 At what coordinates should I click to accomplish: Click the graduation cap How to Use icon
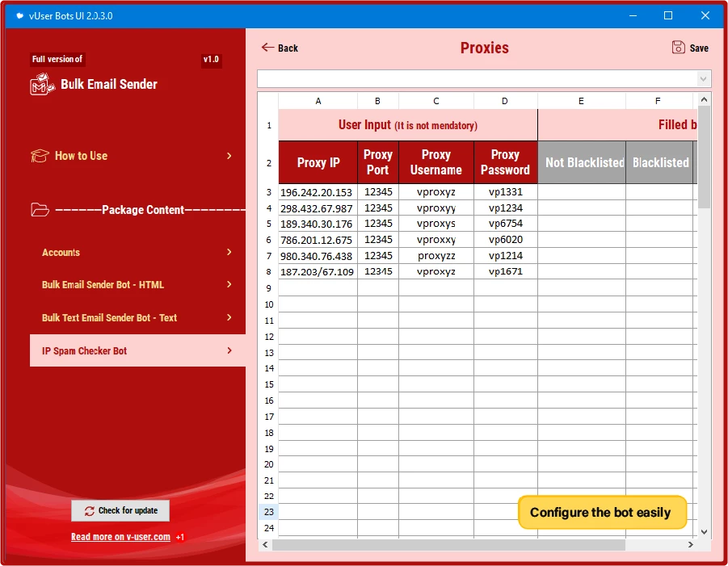[x=40, y=155]
